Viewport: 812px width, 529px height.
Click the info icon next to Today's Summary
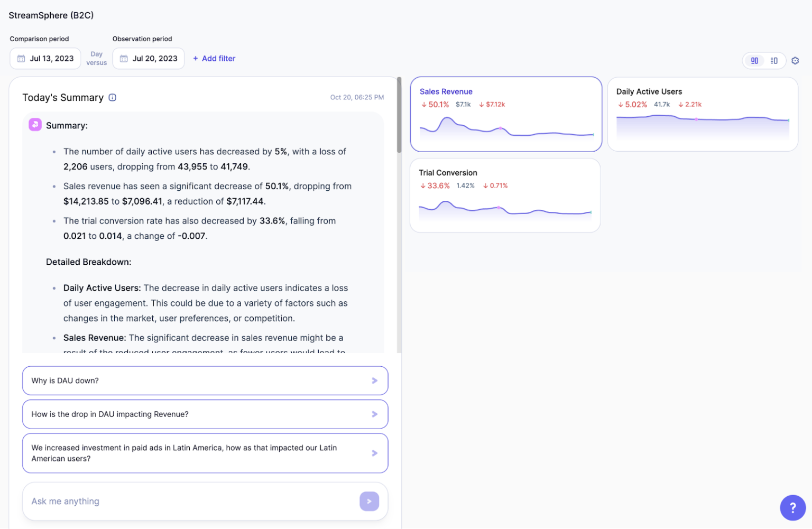click(113, 97)
